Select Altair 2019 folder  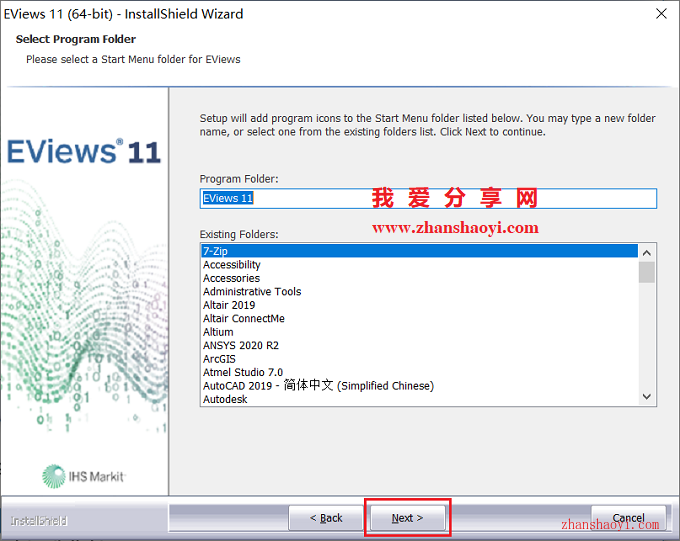(x=419, y=305)
